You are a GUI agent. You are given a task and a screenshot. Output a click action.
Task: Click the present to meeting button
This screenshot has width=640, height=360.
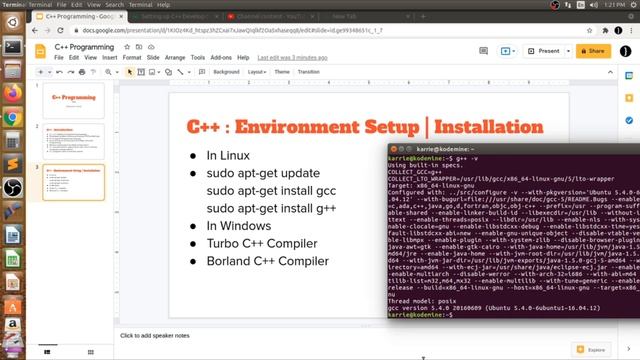click(x=508, y=51)
